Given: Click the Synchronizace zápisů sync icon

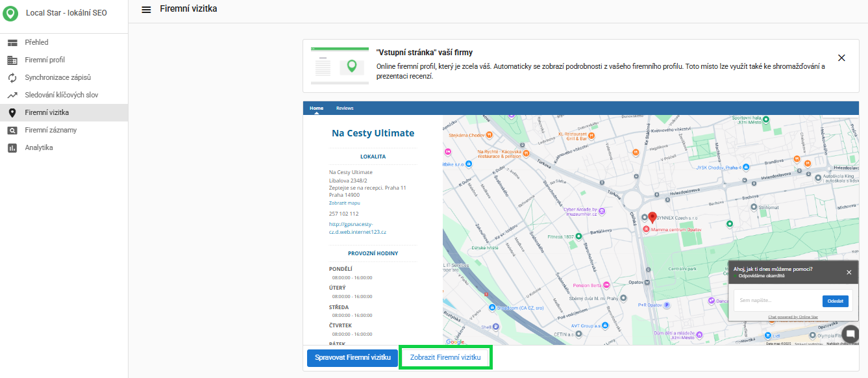Looking at the screenshot, I should pyautogui.click(x=12, y=78).
